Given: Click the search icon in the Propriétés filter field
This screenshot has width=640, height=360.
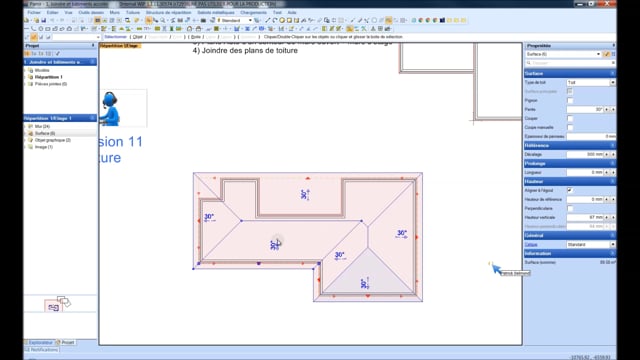Looking at the screenshot, I should coord(529,63).
